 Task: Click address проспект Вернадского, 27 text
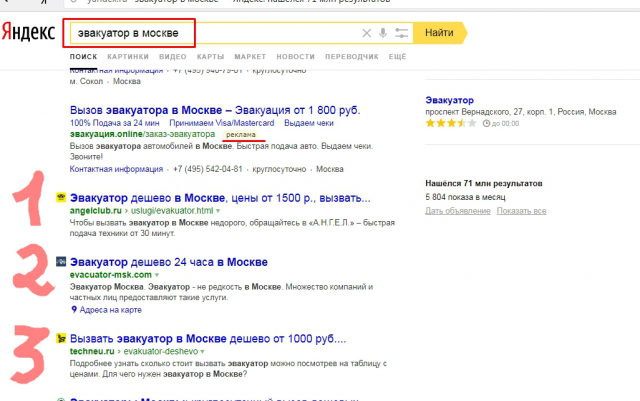521,112
